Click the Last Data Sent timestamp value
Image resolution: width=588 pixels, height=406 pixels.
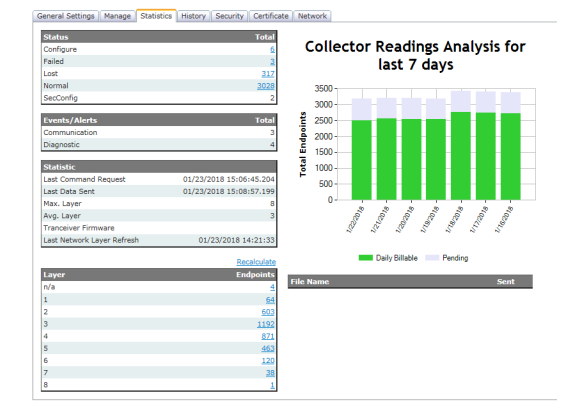tap(229, 192)
